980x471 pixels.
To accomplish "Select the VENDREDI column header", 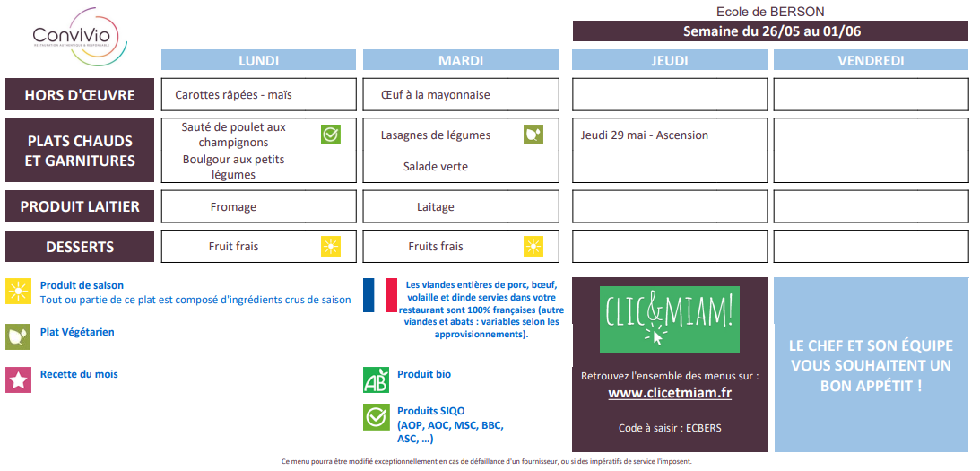I will click(872, 60).
